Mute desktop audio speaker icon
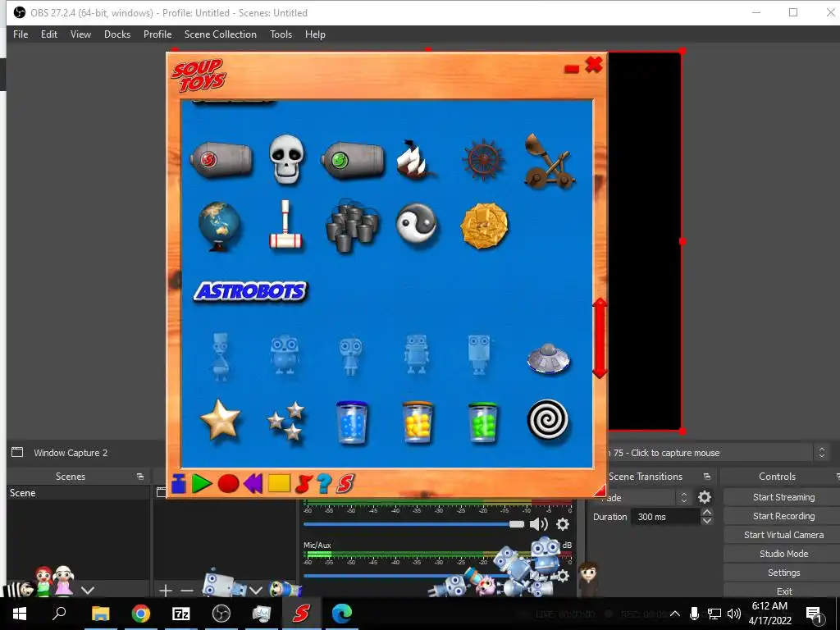 coord(538,524)
